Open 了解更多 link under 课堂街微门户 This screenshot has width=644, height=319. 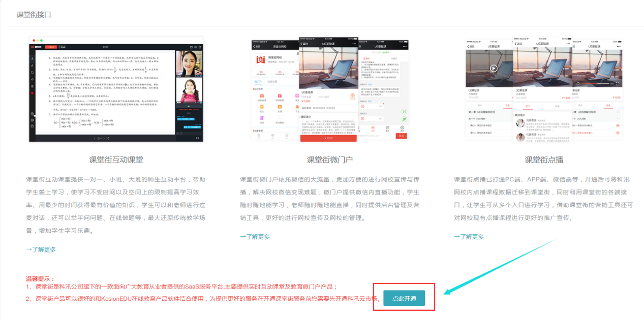coord(255,237)
